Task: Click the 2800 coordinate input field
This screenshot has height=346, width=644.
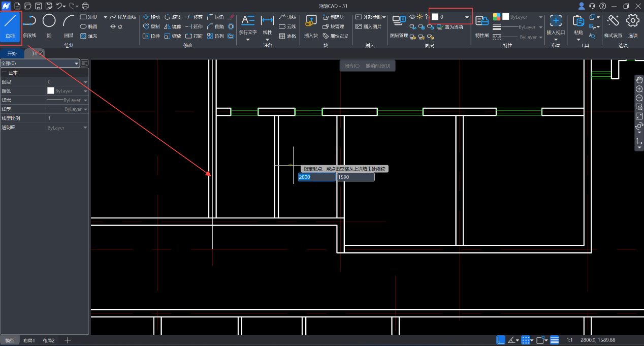Action: (316, 177)
